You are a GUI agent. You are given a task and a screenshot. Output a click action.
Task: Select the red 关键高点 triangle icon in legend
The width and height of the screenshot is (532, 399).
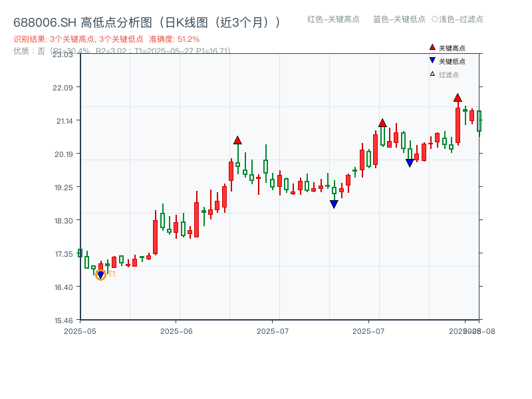[432, 47]
